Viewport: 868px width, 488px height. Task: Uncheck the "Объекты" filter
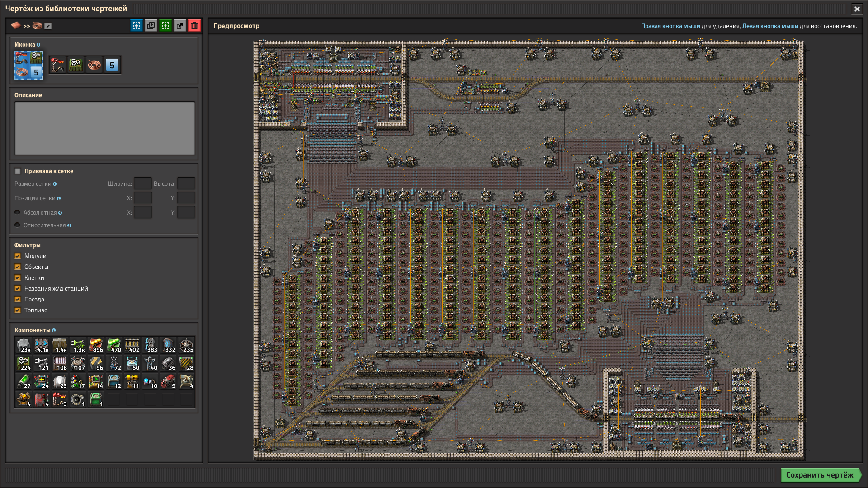tap(18, 267)
